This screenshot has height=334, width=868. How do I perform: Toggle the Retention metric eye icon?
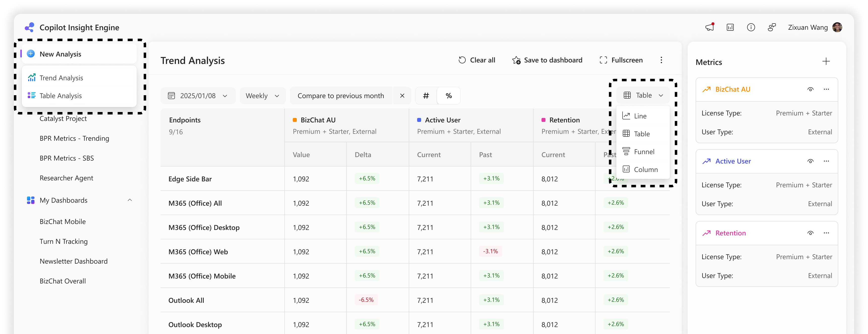[x=810, y=233]
